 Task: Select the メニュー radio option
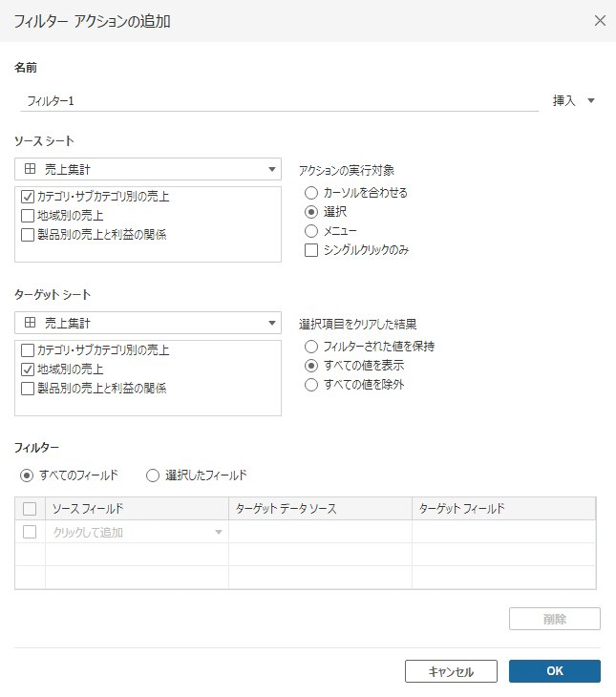(311, 231)
